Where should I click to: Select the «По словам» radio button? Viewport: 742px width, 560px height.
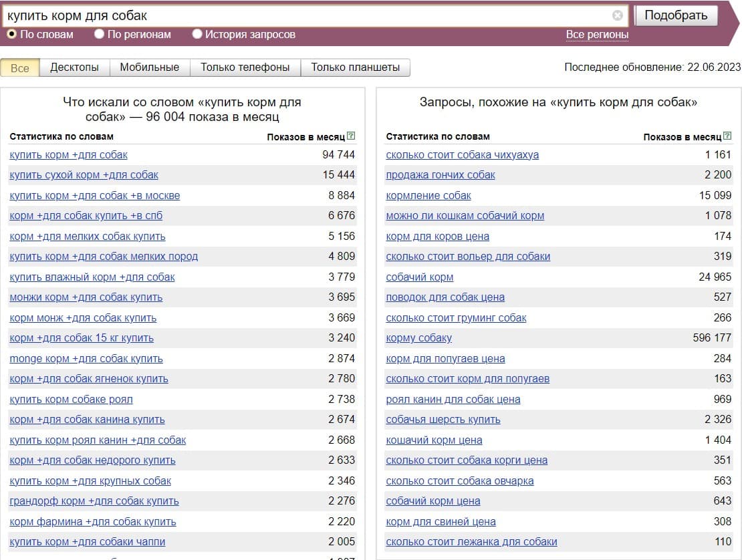point(12,34)
